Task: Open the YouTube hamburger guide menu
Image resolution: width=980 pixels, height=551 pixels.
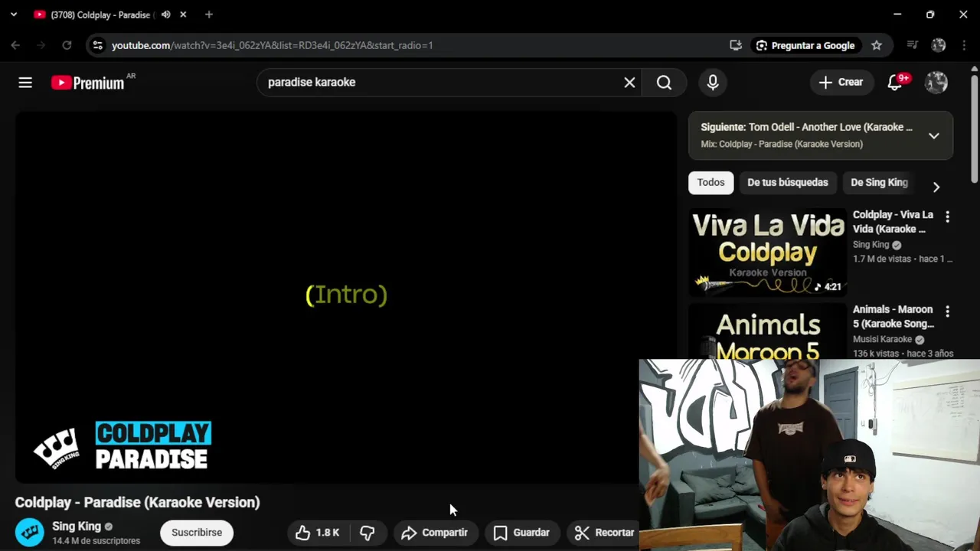Action: pyautogui.click(x=25, y=83)
